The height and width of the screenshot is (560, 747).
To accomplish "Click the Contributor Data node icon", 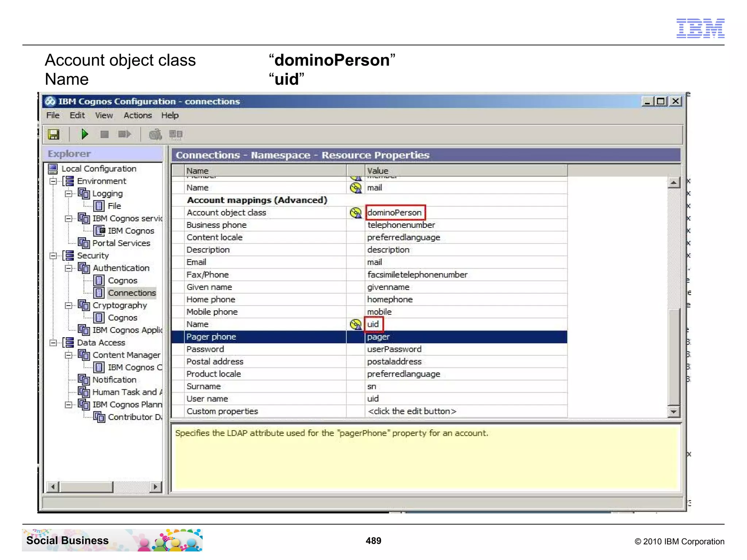I will pos(99,417).
